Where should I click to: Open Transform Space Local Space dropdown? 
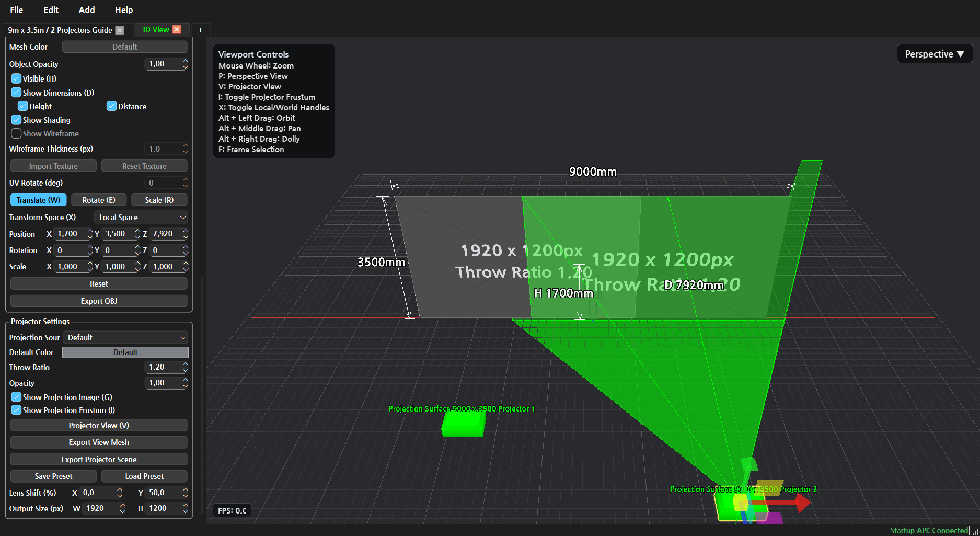coord(141,218)
